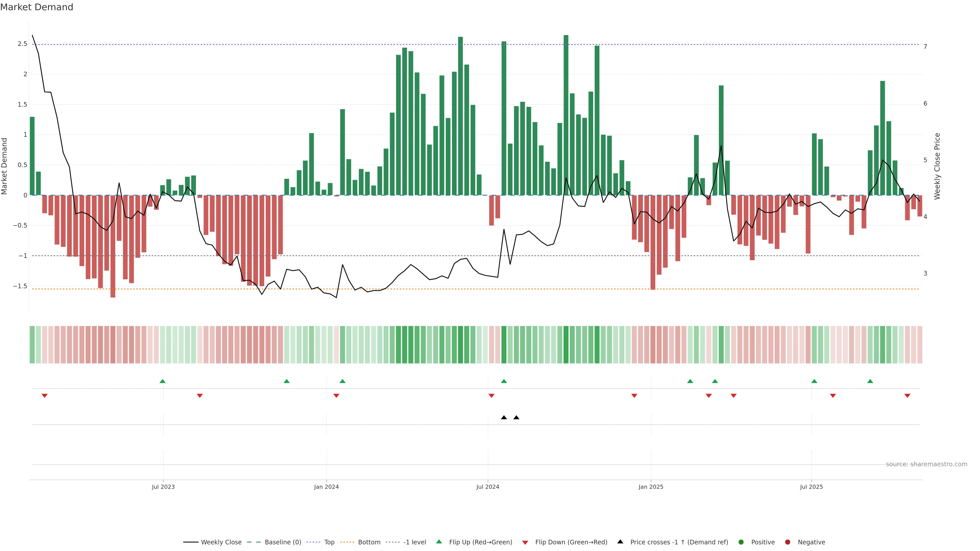
Task: Click the second black price-cross triangle marker
Action: tap(516, 418)
